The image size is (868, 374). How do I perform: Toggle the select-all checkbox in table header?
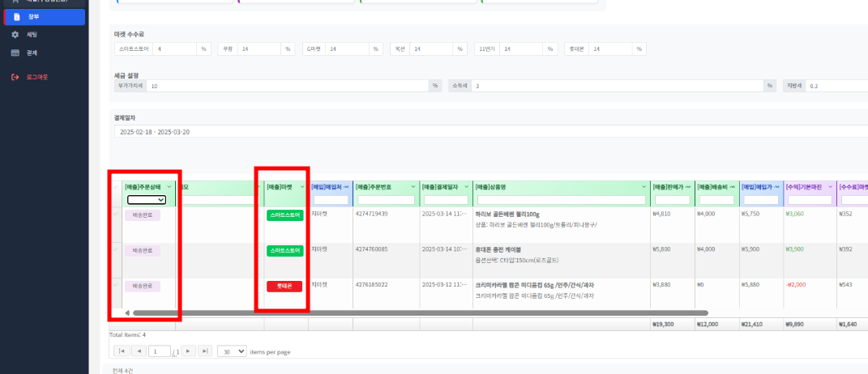pyautogui.click(x=116, y=188)
